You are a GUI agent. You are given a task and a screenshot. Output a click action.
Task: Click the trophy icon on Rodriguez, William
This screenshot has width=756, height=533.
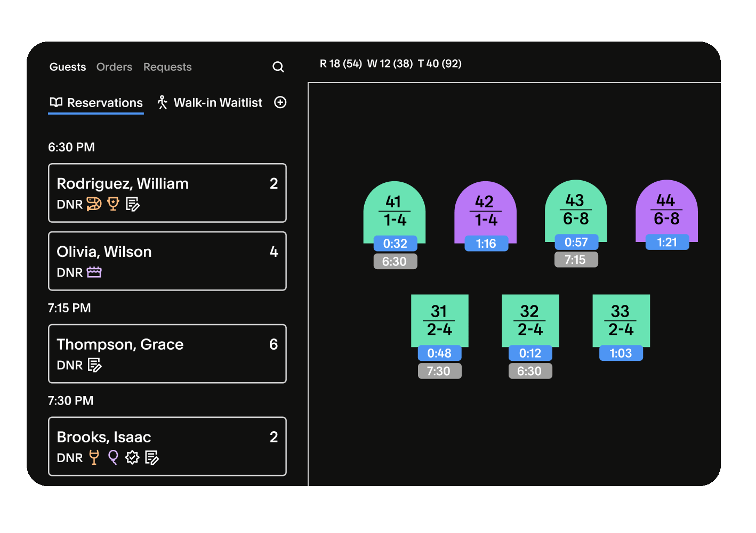113,204
